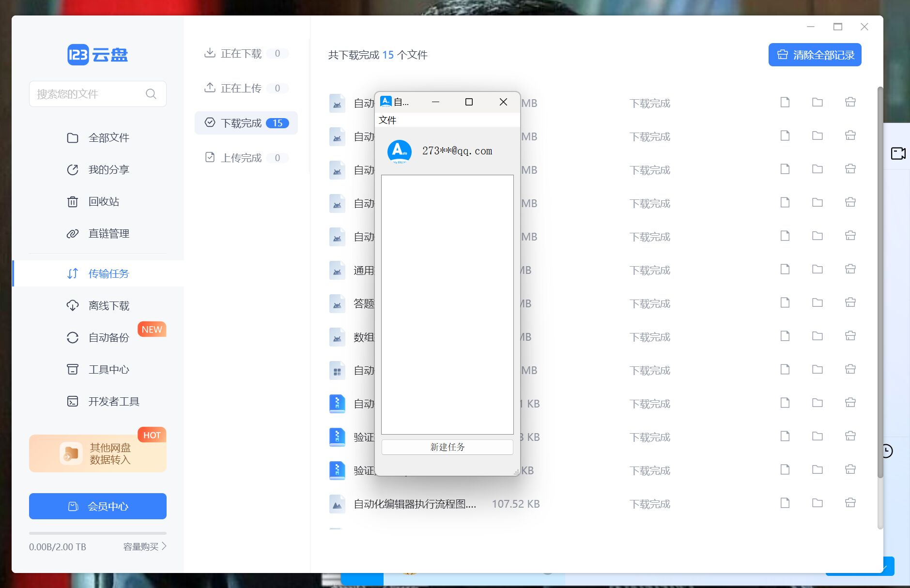Click the download list vertical scrollbar
The width and height of the screenshot is (910, 588).
click(x=880, y=283)
